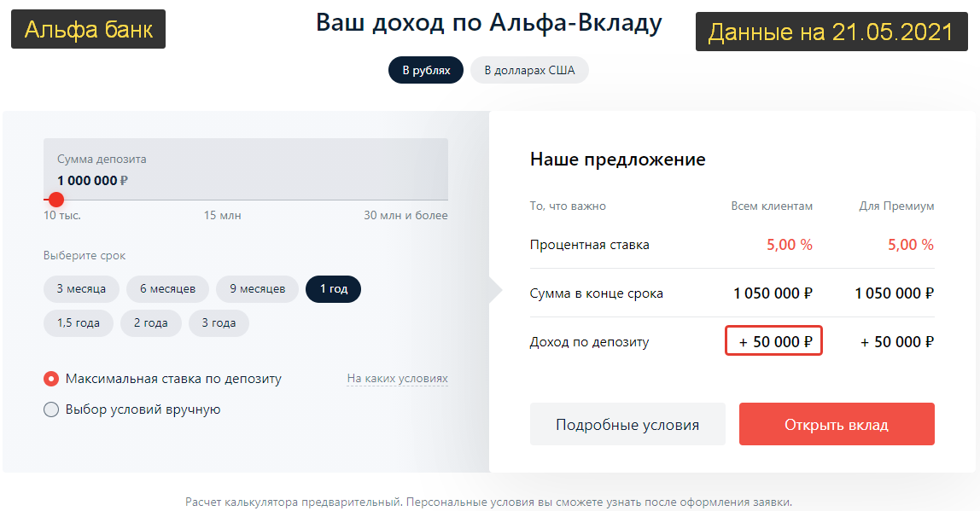Enable "Максимальная ставка по депозиту" option
Screen dimensions: 980x511
[x=51, y=378]
